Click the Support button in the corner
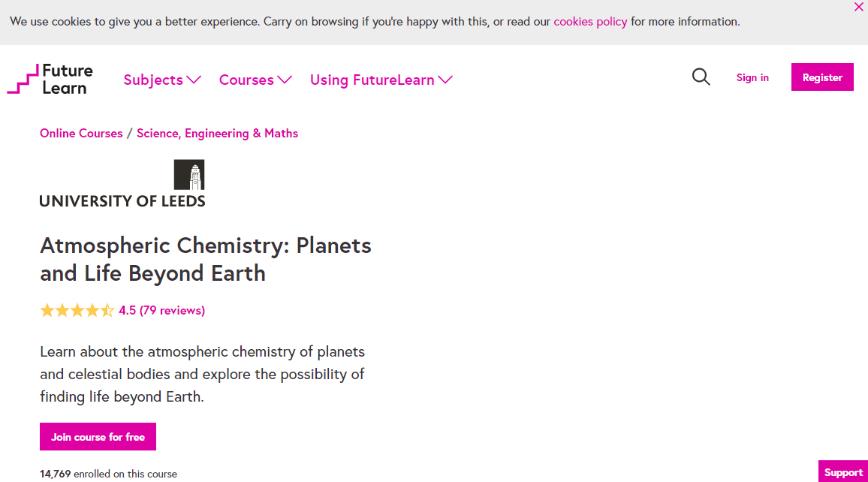The width and height of the screenshot is (868, 482). tap(842, 472)
